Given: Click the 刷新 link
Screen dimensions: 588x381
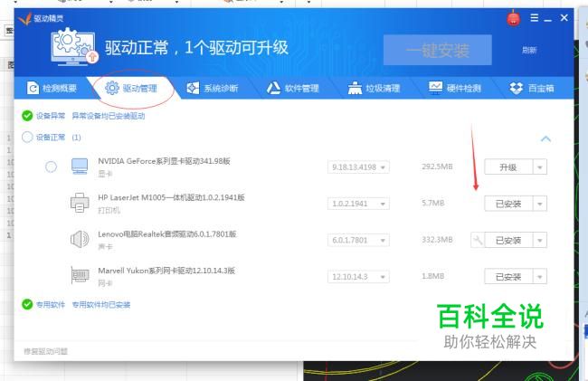Looking at the screenshot, I should point(529,50).
